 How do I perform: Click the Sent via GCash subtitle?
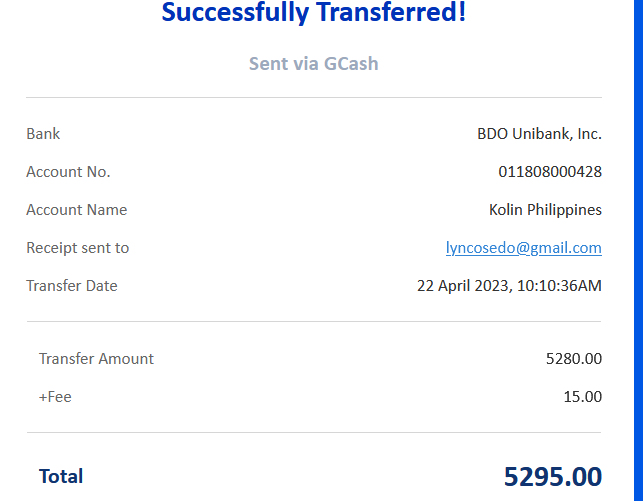tap(313, 64)
